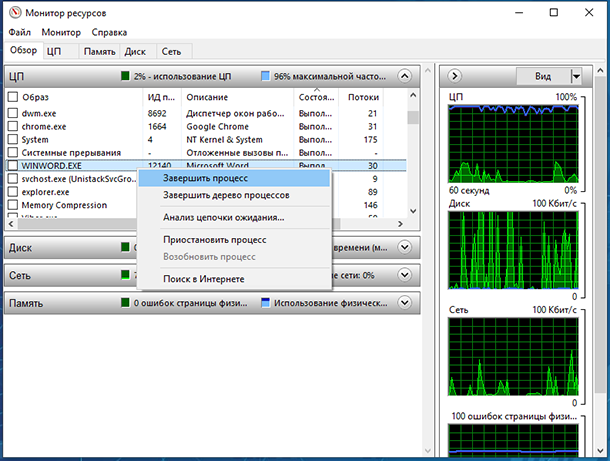The image size is (610, 461).
Task: Select the dwm.exe process name
Action: 39,113
